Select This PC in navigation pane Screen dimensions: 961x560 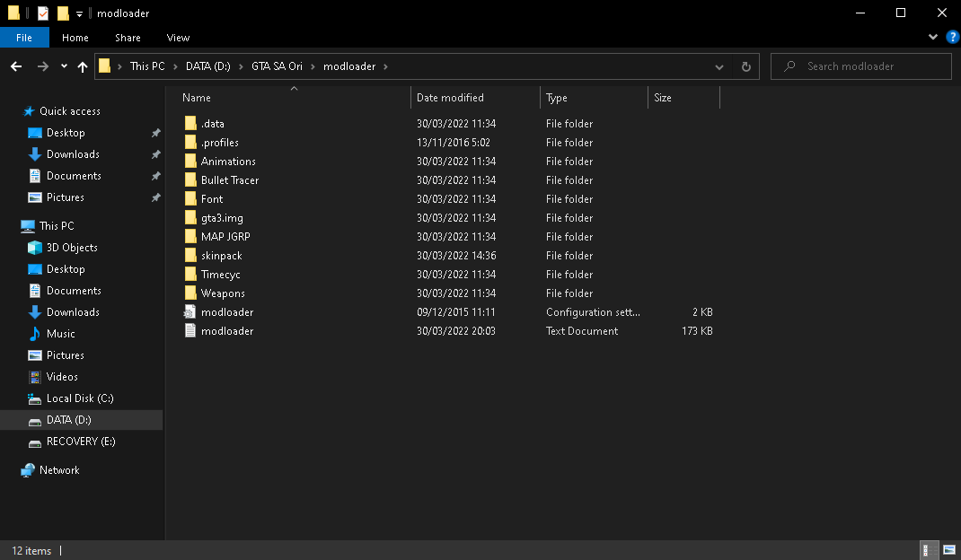[57, 226]
